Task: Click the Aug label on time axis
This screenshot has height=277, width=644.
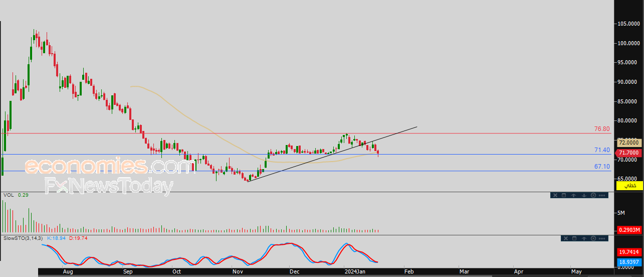Action: point(69,271)
